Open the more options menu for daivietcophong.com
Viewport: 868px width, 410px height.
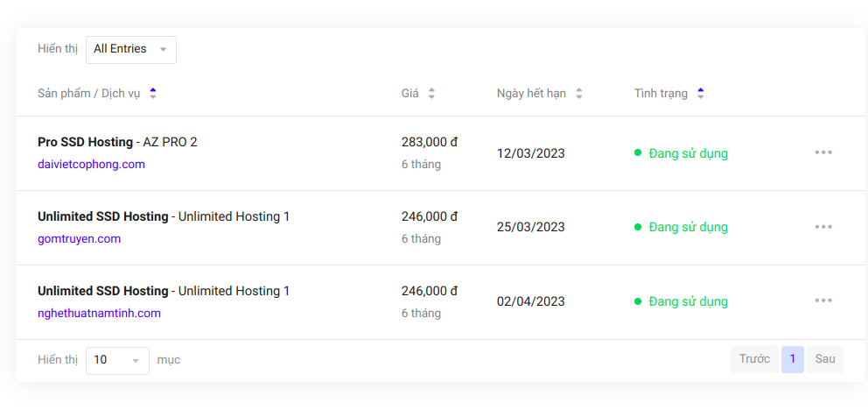pyautogui.click(x=822, y=152)
